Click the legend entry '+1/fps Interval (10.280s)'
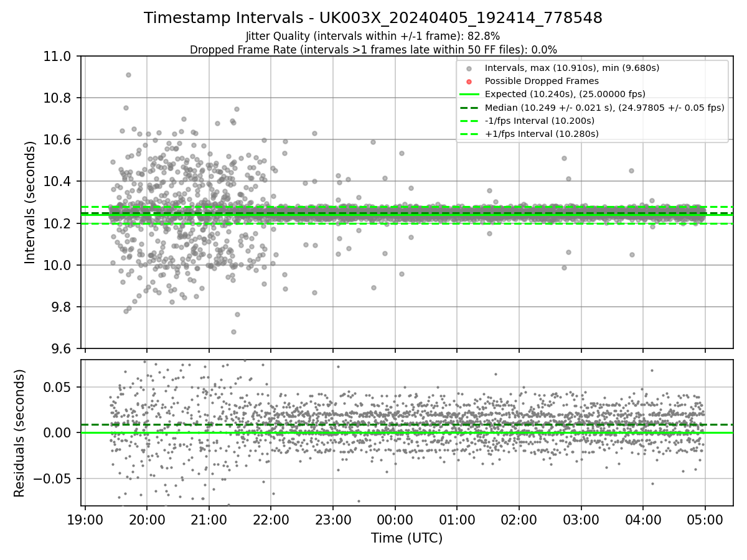 542,134
